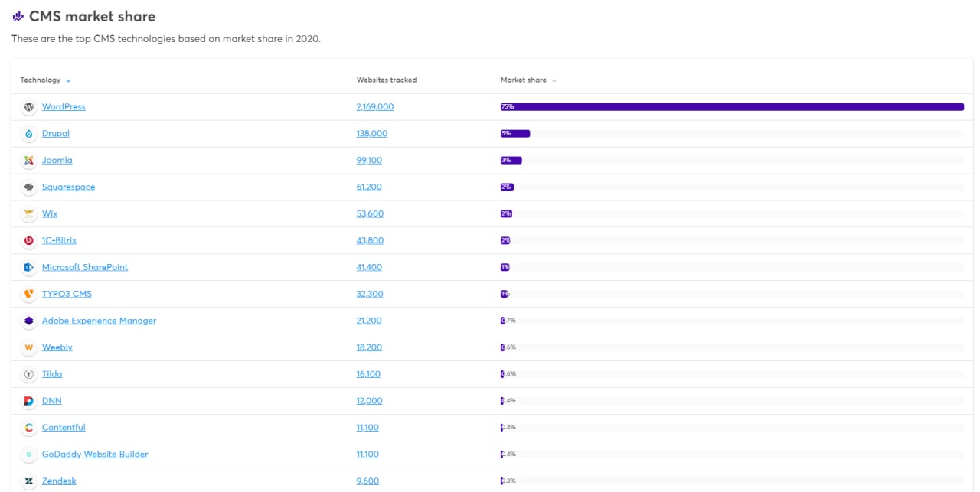The image size is (980, 492).
Task: Sort by the Technology column chevron
Action: [x=68, y=80]
